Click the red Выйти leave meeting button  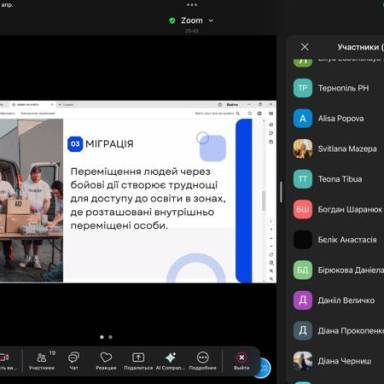[x=241, y=361]
